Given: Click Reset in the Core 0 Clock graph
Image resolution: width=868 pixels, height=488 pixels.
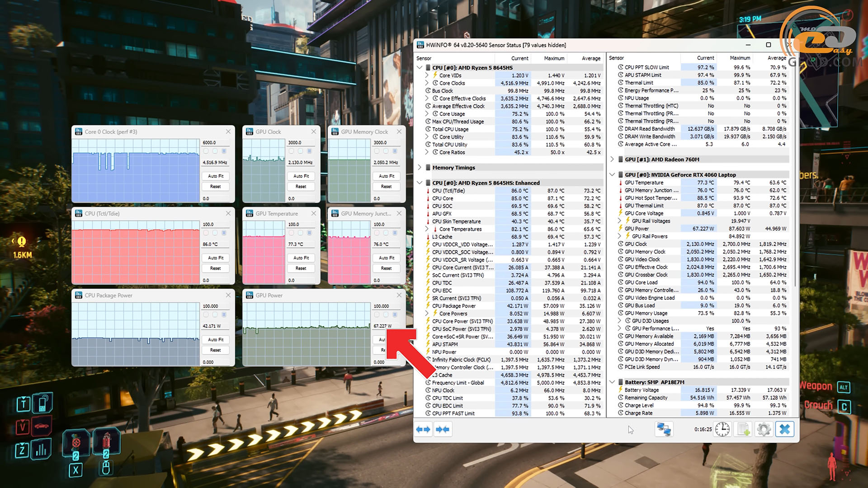Looking at the screenshot, I should (216, 186).
